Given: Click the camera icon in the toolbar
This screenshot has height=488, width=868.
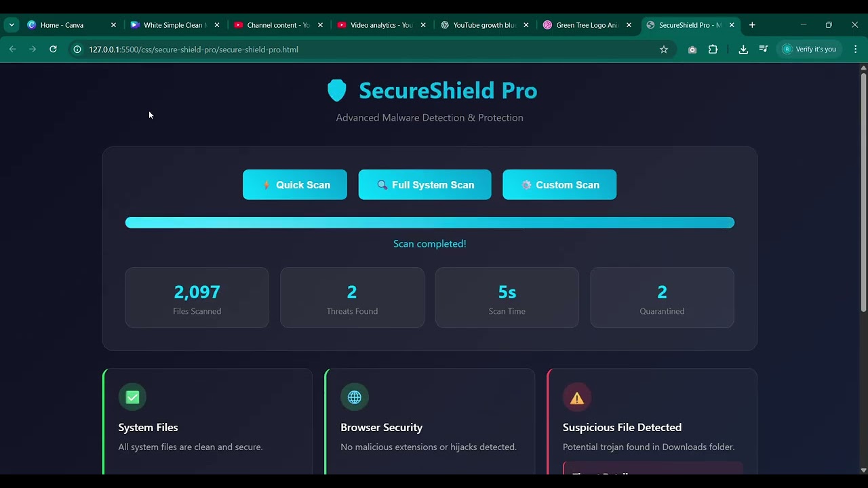Looking at the screenshot, I should [x=692, y=49].
